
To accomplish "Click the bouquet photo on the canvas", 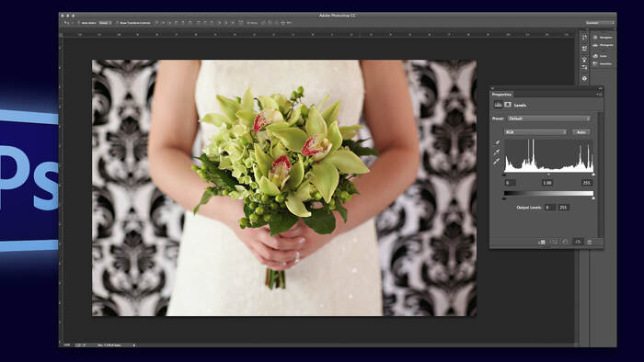I will tap(284, 188).
